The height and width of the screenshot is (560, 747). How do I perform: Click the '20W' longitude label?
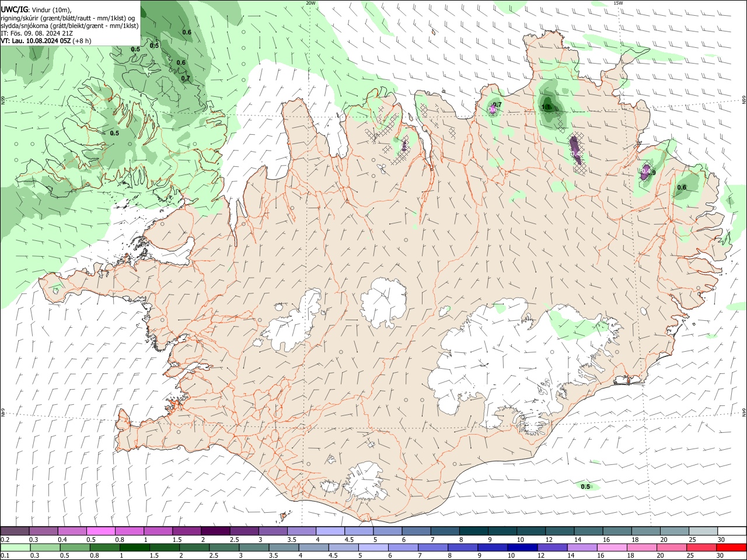tap(310, 3)
